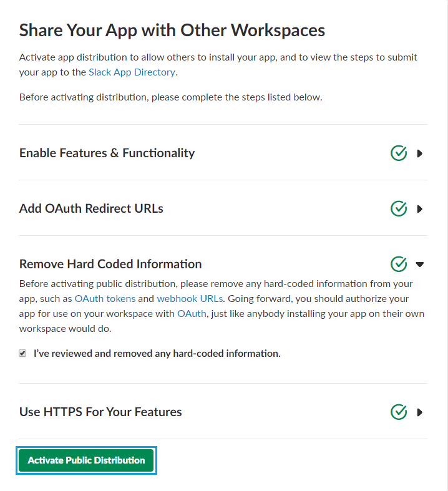The image size is (448, 491).
Task: Click the green checkmark beside Use HTTPS For Your Features
Action: (x=399, y=412)
